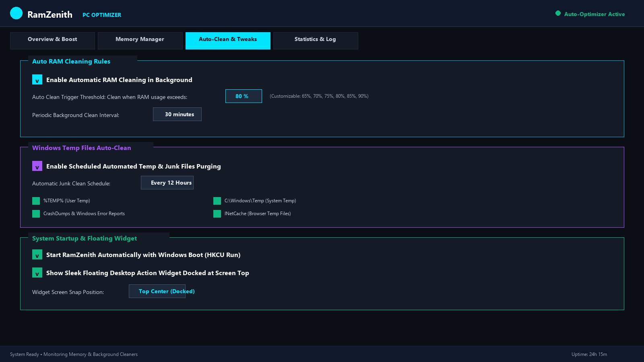Click the green Auto-Optimizer Active status dot
The height and width of the screenshot is (362, 644).
[558, 13]
